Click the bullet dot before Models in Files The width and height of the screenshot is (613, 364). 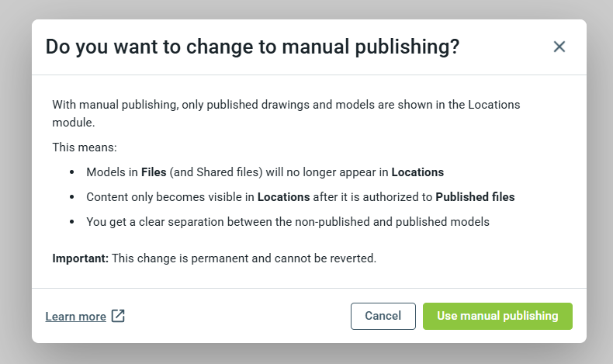(x=71, y=172)
